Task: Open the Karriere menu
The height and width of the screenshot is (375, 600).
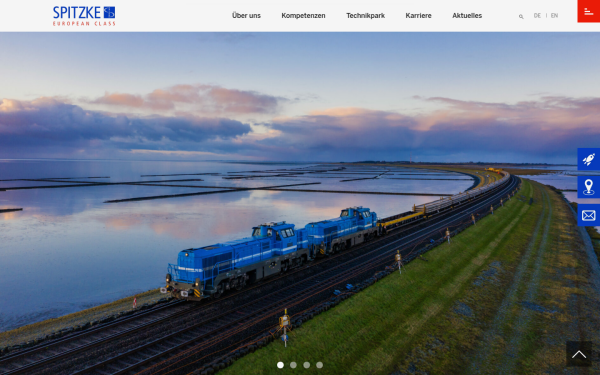Action: (x=418, y=16)
